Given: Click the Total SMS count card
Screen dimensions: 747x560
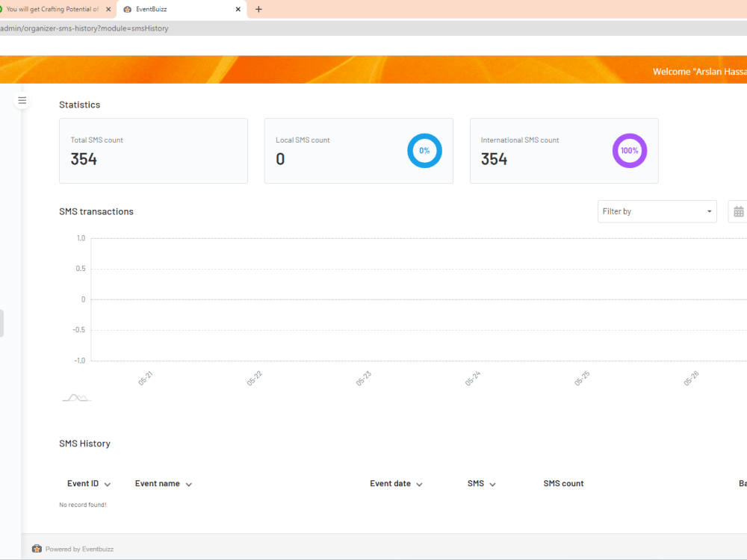Looking at the screenshot, I should click(153, 151).
